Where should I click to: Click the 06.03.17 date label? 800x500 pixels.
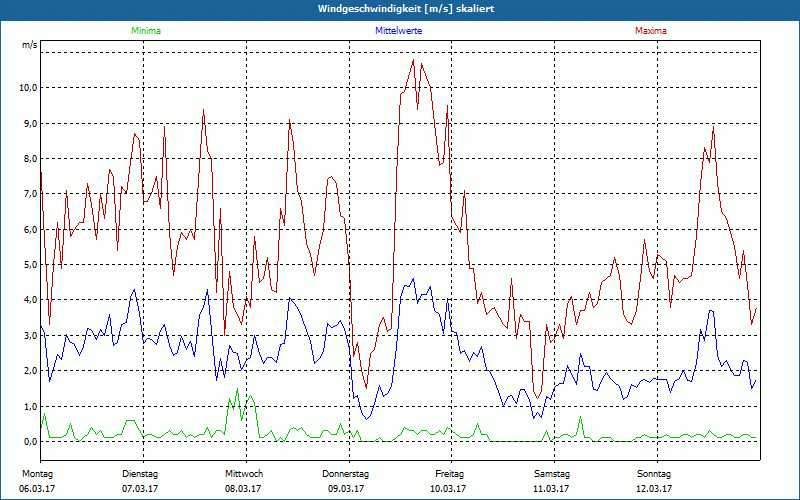37,489
